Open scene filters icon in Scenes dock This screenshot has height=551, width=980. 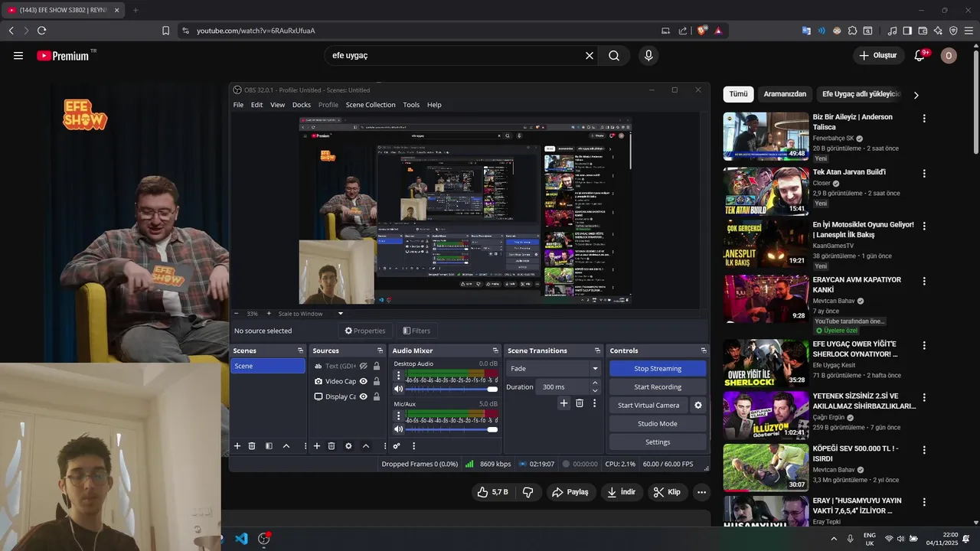tap(269, 446)
